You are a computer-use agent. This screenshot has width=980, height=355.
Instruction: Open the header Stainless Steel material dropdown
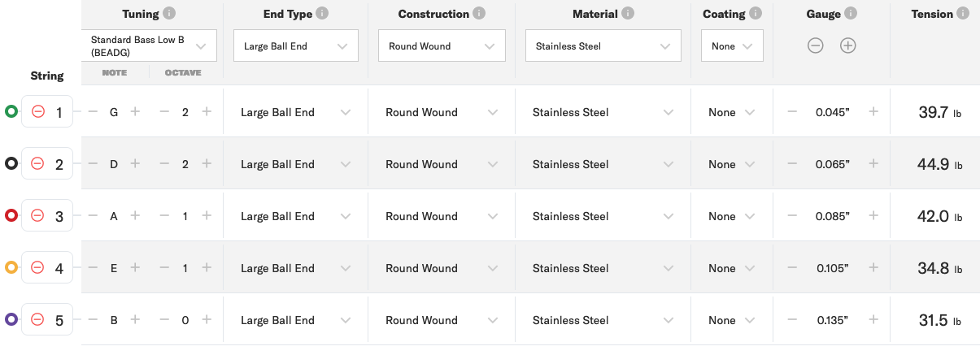point(603,46)
